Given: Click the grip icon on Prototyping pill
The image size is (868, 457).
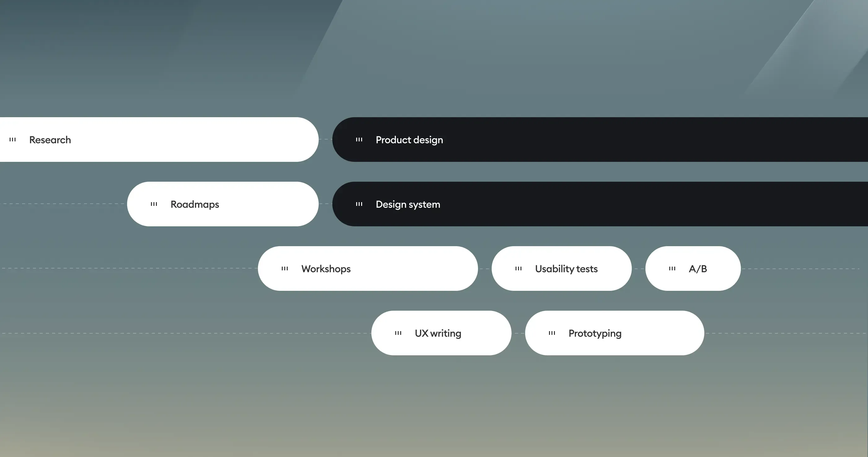Looking at the screenshot, I should point(552,333).
